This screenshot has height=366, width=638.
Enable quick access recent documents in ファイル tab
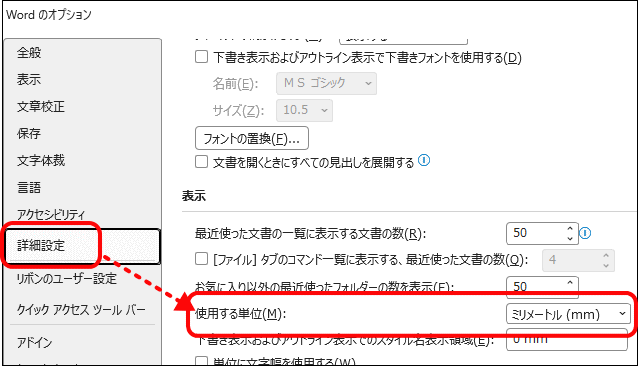[201, 259]
